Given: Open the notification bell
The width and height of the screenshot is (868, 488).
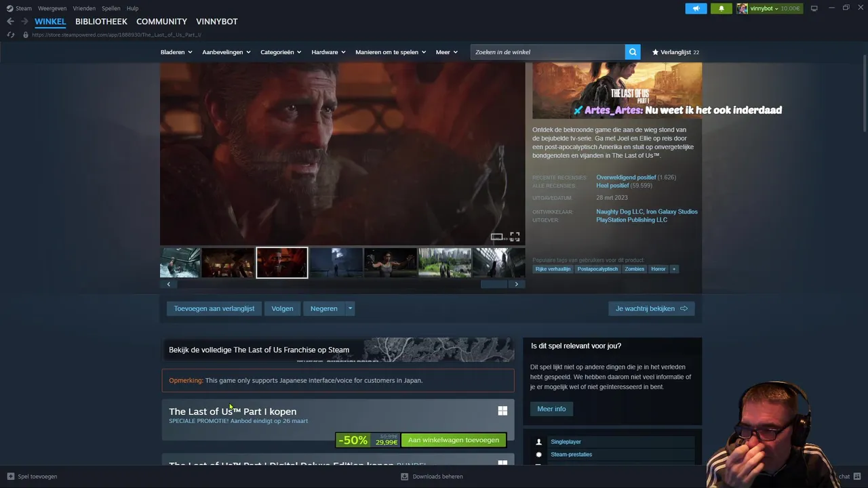Looking at the screenshot, I should pos(722,8).
